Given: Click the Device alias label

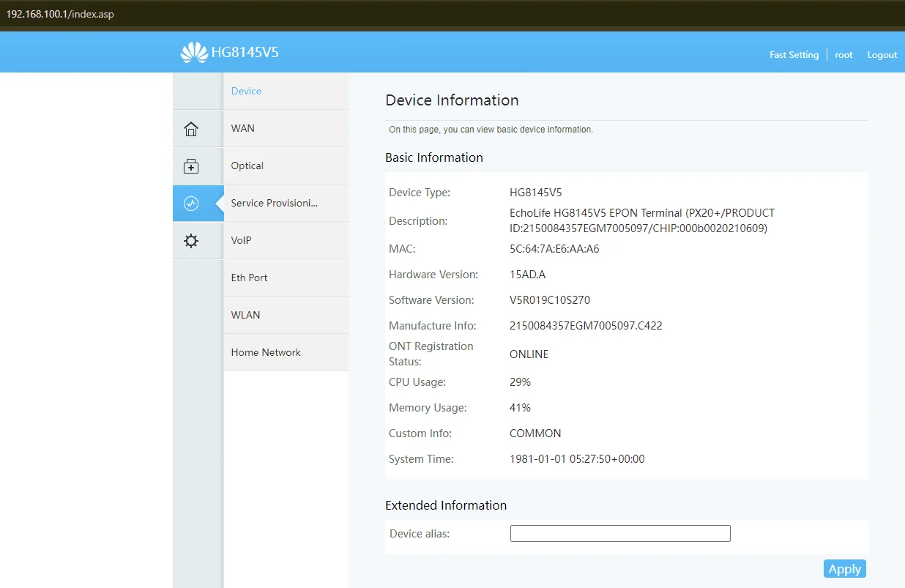Looking at the screenshot, I should pos(420,534).
